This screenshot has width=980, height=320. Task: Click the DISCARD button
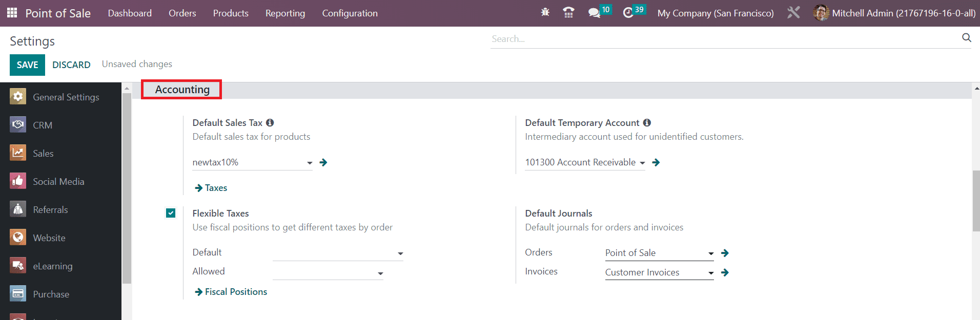[71, 65]
